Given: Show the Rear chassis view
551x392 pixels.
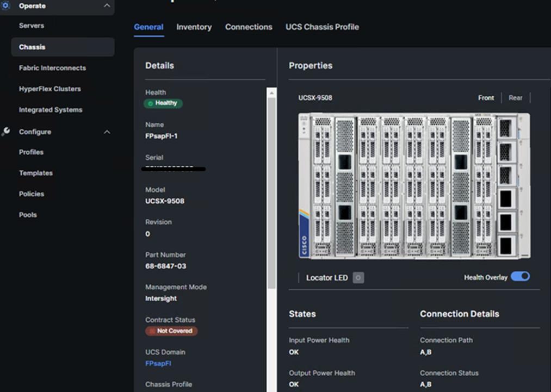Looking at the screenshot, I should coord(516,98).
